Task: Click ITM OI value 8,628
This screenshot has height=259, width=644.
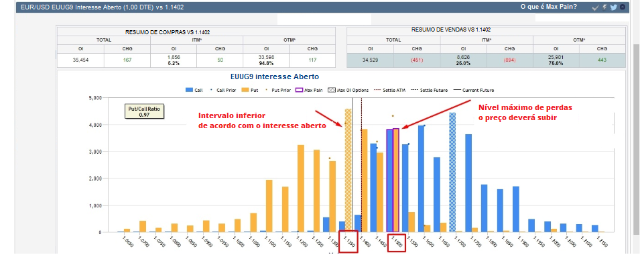Action: tap(464, 57)
